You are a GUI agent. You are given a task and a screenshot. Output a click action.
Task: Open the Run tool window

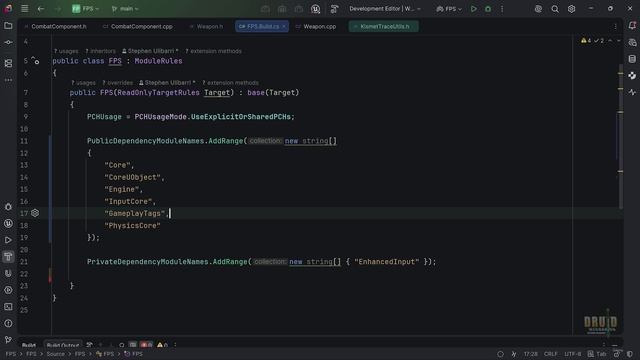pos(8,240)
